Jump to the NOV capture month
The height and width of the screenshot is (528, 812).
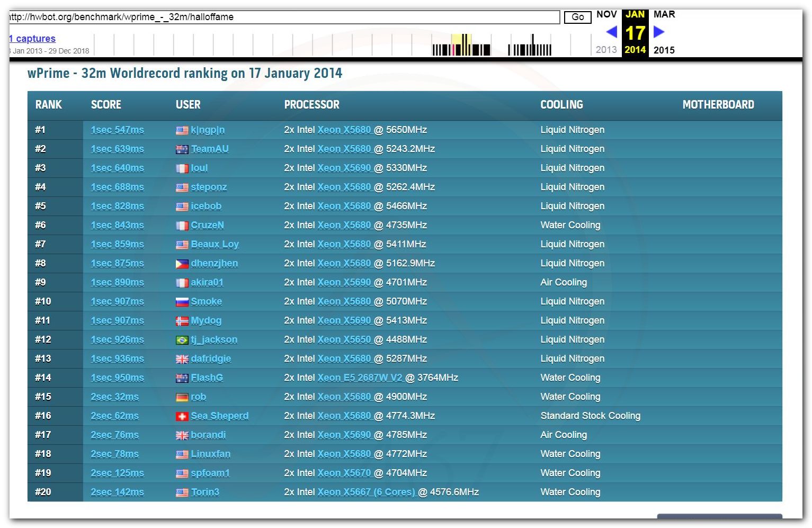coord(606,14)
